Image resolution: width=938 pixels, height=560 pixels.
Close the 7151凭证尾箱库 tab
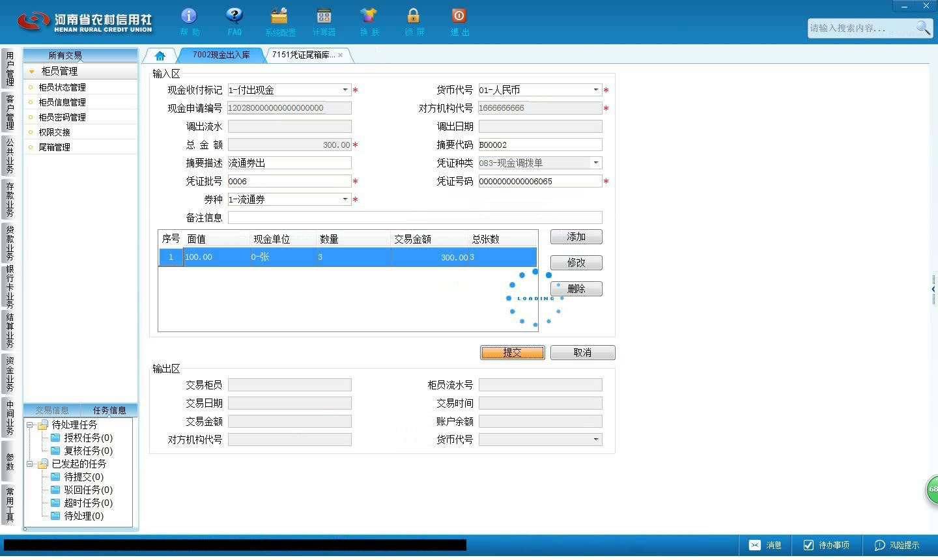click(x=340, y=55)
